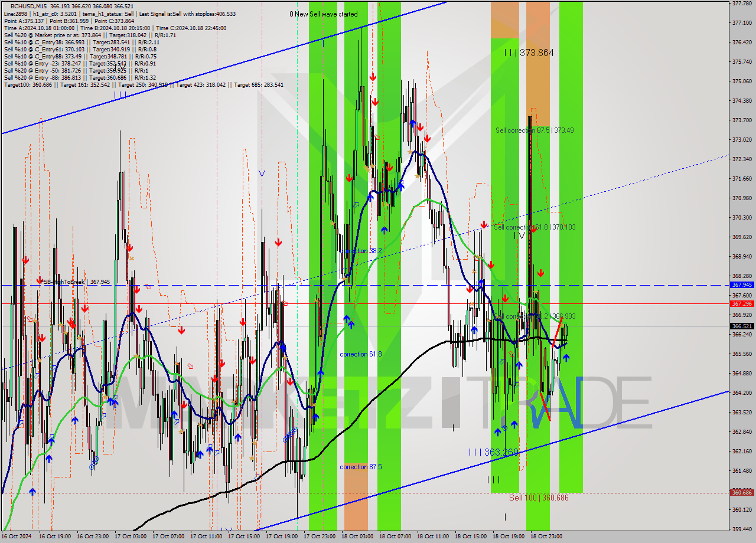Click '16 Oct 23:00' on time axis

coord(92,537)
